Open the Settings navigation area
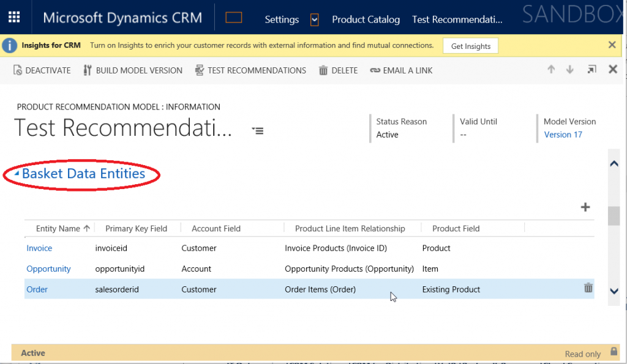627x364 pixels. pos(282,19)
